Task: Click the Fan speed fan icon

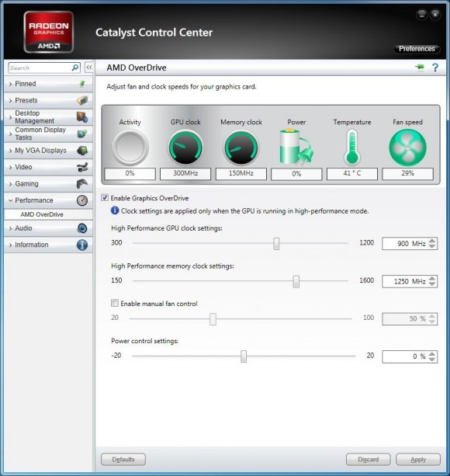Action: point(407,148)
